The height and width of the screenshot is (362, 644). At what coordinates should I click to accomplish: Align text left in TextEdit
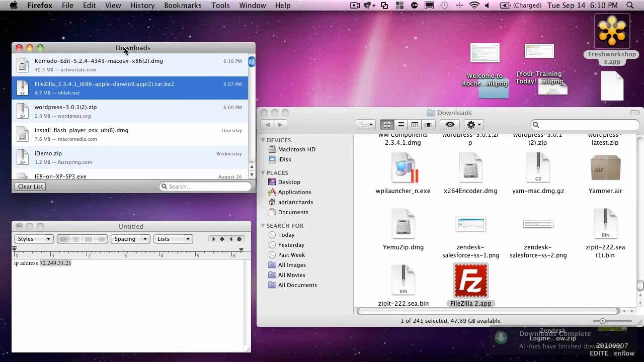point(63,239)
